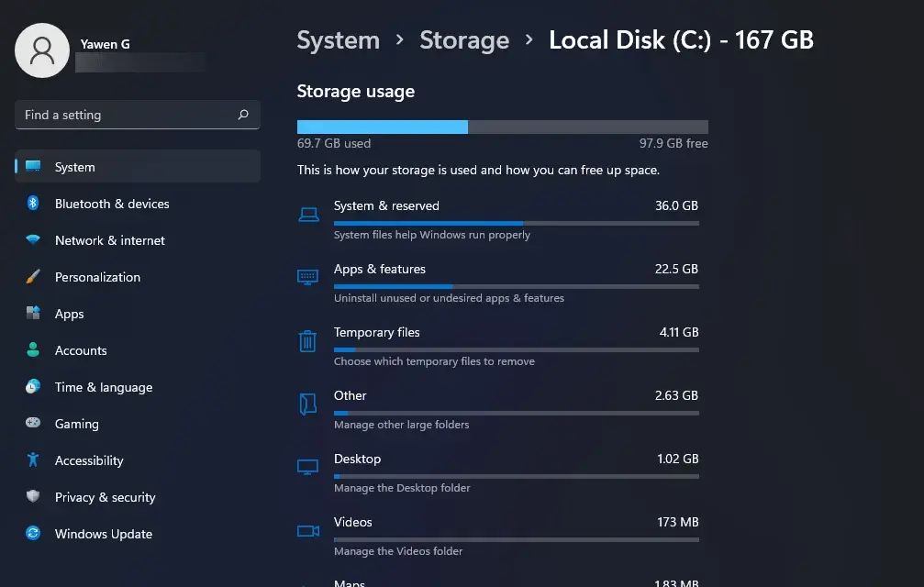Image resolution: width=924 pixels, height=587 pixels.
Task: Click the Privacy & security shield icon
Action: 33,496
